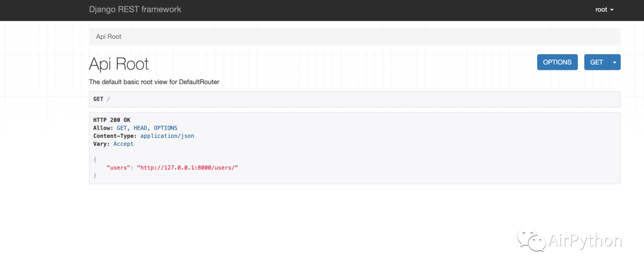Click the Allow header line

(x=135, y=128)
